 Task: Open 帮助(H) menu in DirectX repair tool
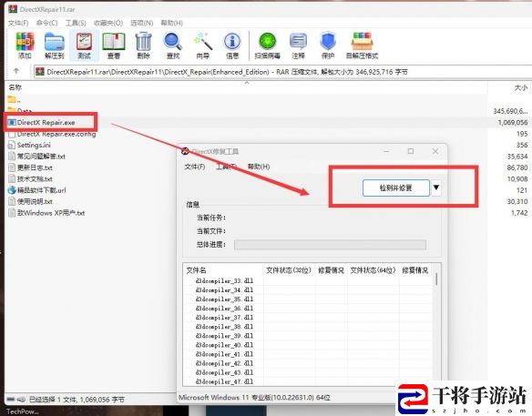tap(259, 167)
